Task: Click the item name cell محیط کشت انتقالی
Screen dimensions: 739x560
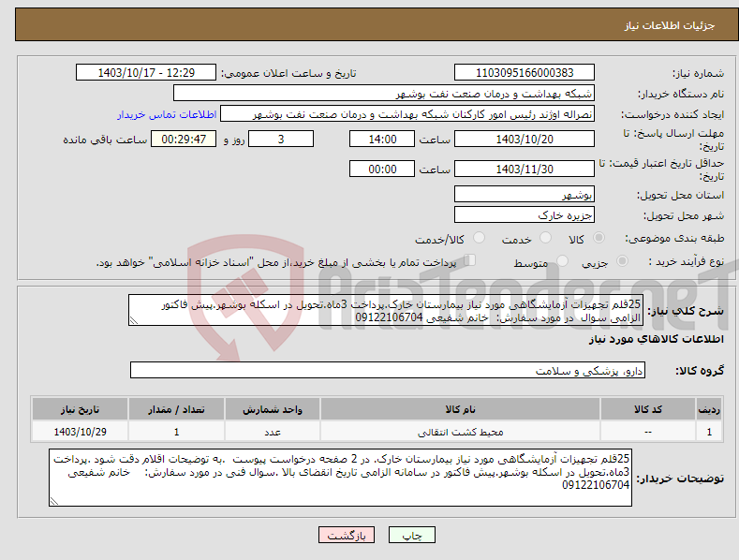Action: (460, 432)
